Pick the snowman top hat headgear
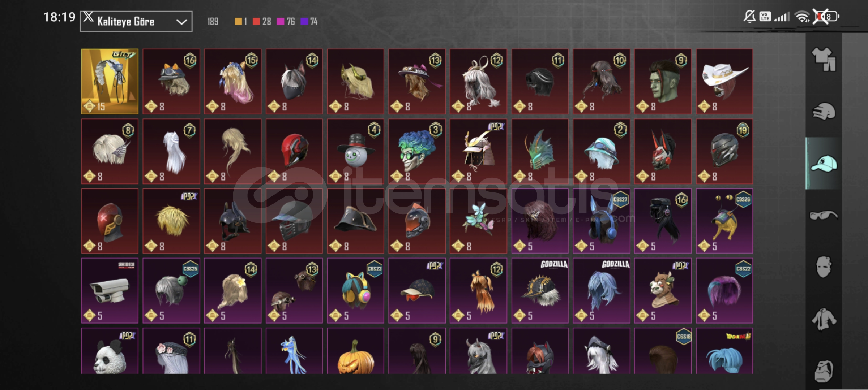 (x=355, y=151)
